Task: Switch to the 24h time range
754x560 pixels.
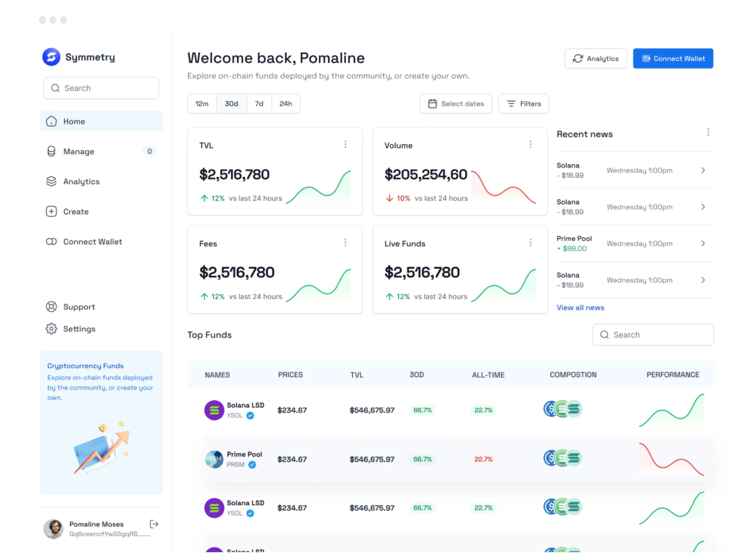Action: (286, 104)
